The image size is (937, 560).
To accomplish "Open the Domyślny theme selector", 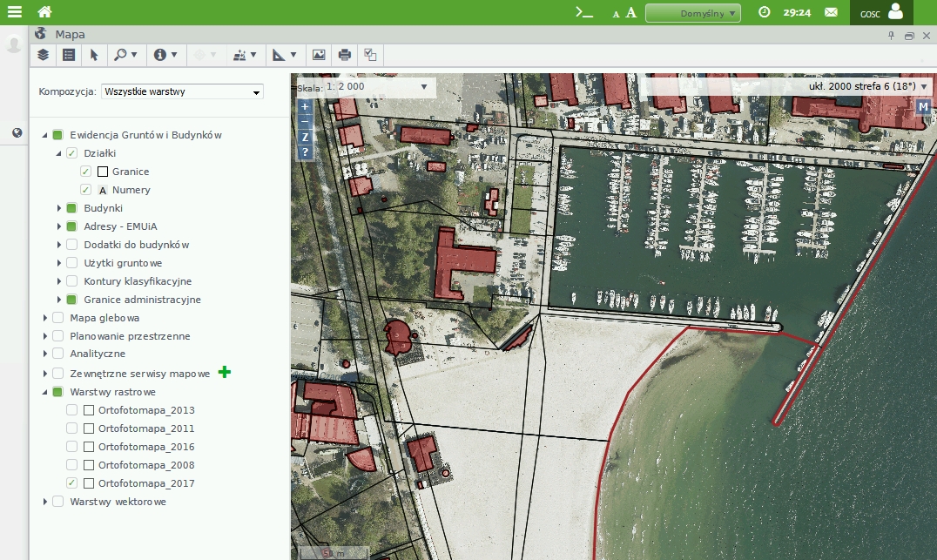I will [x=692, y=13].
